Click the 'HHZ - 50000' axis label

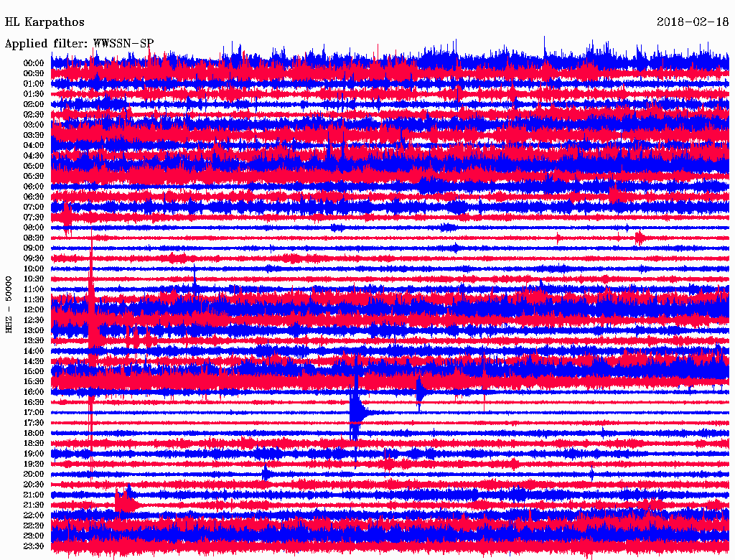pos(9,304)
